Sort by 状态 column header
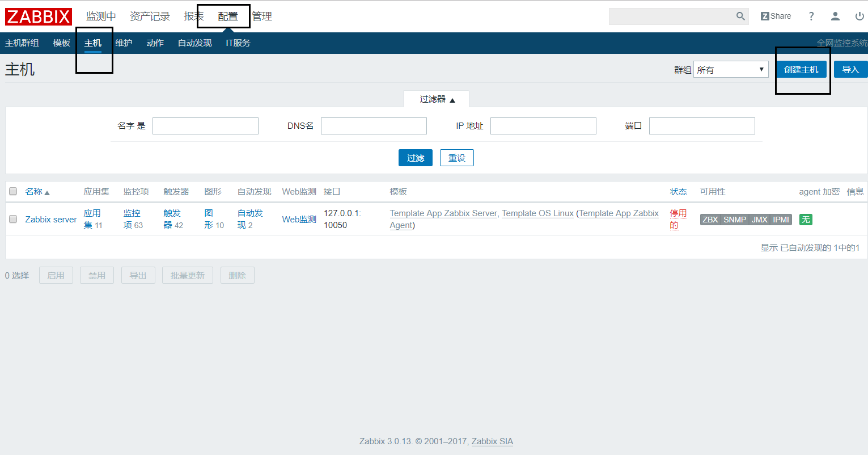The image size is (868, 455). [x=679, y=192]
